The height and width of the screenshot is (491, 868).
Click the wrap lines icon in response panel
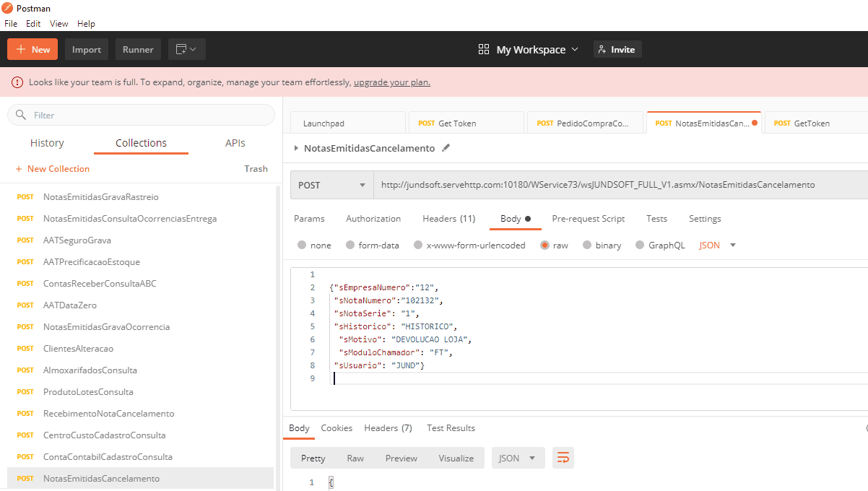tap(563, 458)
